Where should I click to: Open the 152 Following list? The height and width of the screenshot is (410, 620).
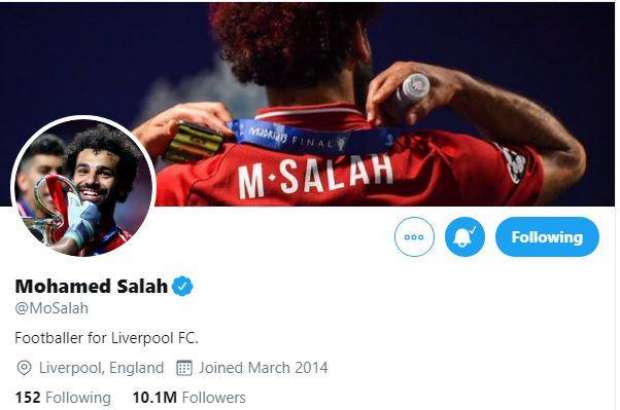(x=63, y=397)
